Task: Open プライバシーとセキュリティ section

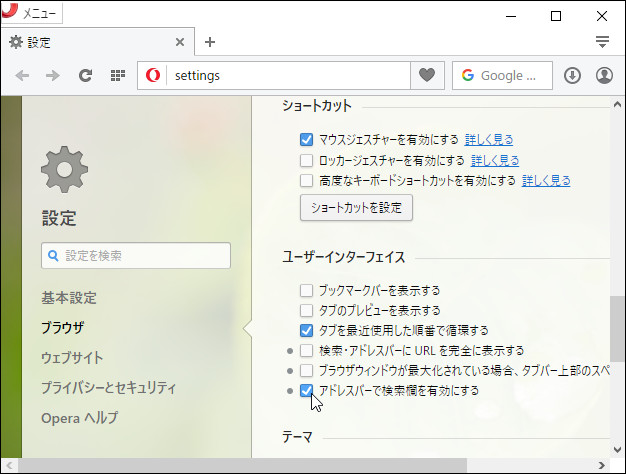Action: click(108, 388)
